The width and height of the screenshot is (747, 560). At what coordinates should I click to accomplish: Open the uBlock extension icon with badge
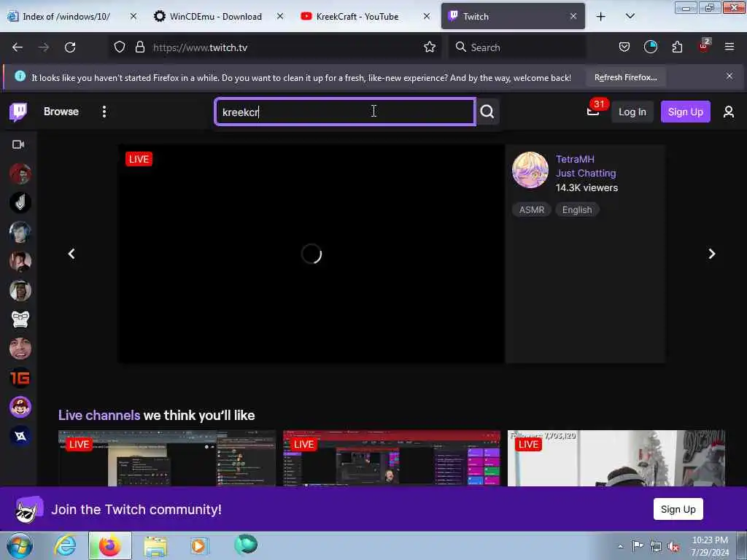pyautogui.click(x=704, y=46)
